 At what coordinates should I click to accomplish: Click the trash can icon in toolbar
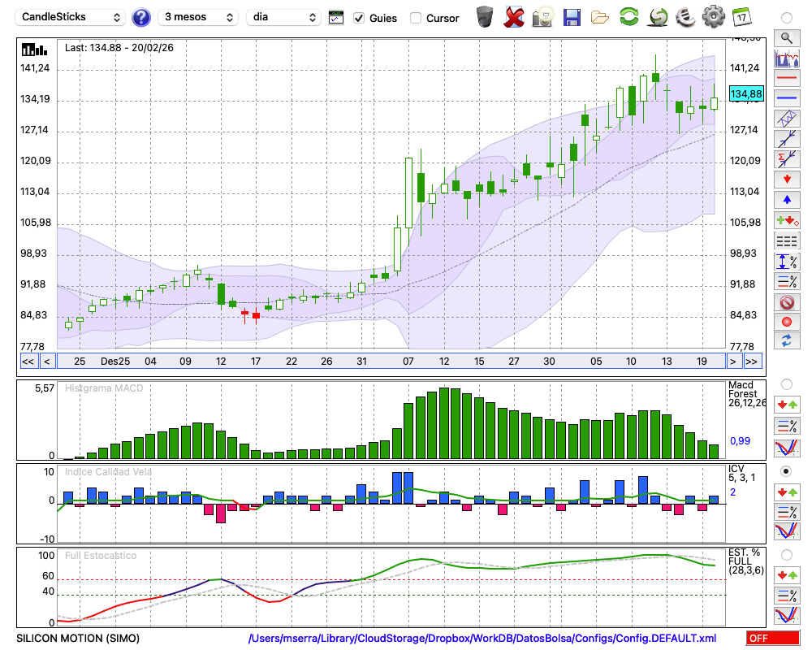[x=485, y=17]
